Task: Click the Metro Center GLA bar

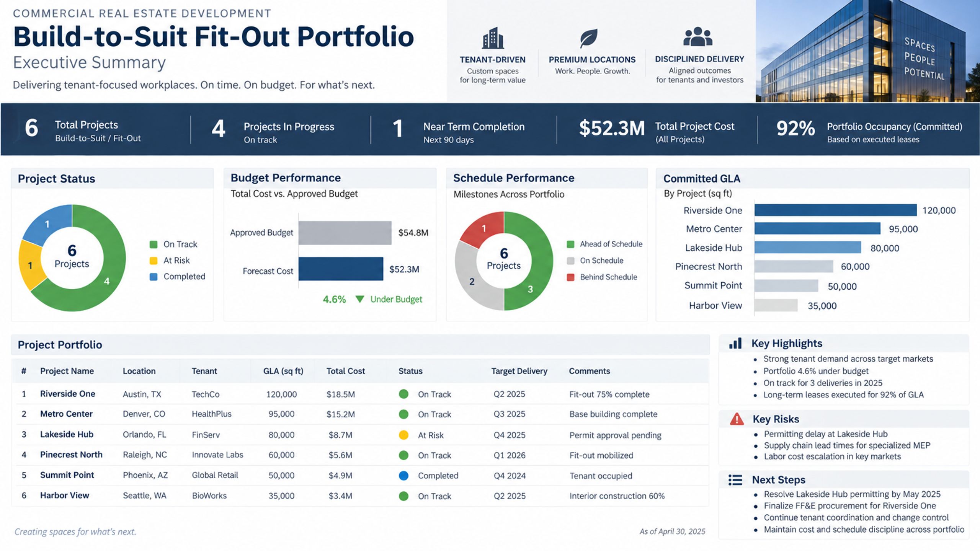Action: [817, 228]
